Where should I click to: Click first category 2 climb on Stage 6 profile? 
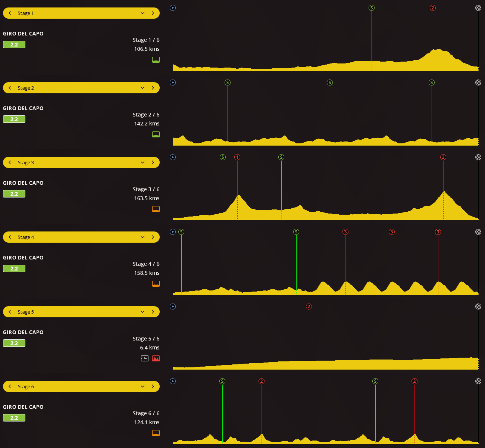[x=262, y=381]
